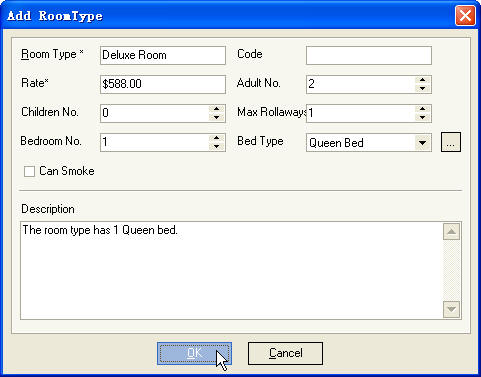481x377 pixels.
Task: Click the ellipsis button beside Bed Type
Action: pos(451,142)
